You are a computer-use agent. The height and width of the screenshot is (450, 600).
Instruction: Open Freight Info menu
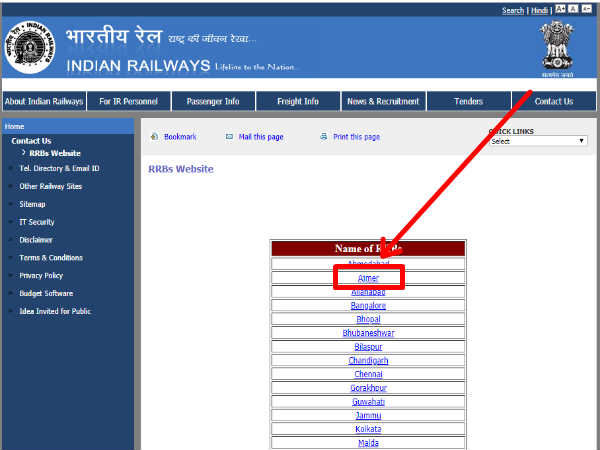[298, 101]
